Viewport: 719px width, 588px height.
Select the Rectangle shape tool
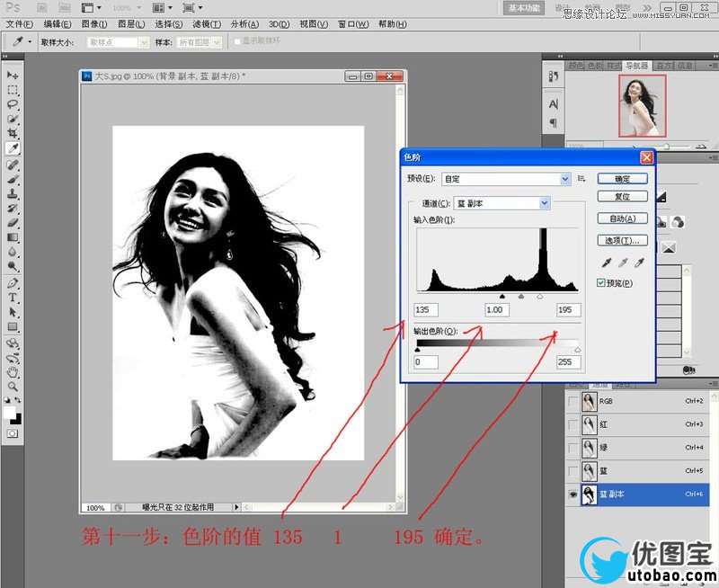[x=13, y=327]
